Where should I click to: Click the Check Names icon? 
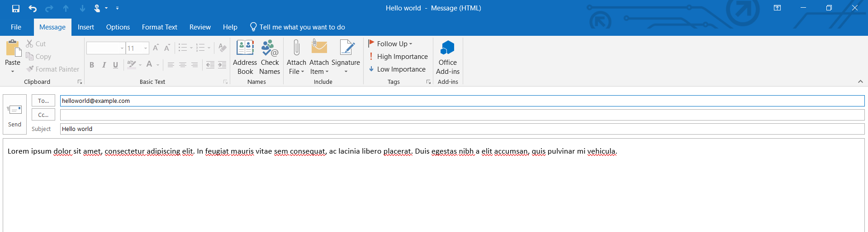click(x=270, y=57)
